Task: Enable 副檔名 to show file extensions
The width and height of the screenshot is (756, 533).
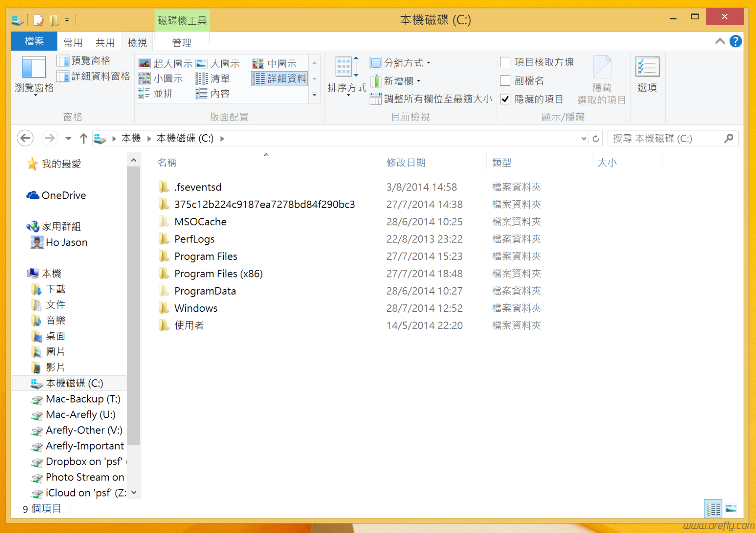Action: [505, 81]
